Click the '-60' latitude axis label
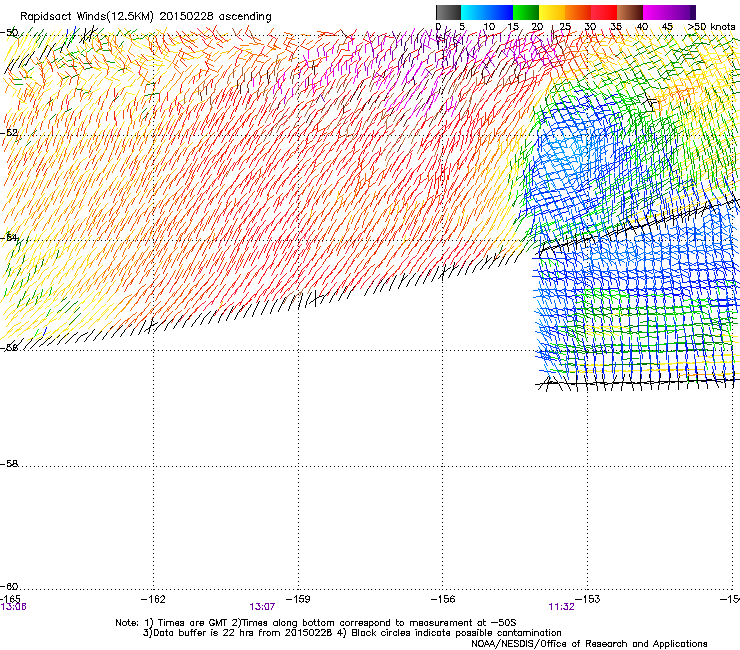 9,587
